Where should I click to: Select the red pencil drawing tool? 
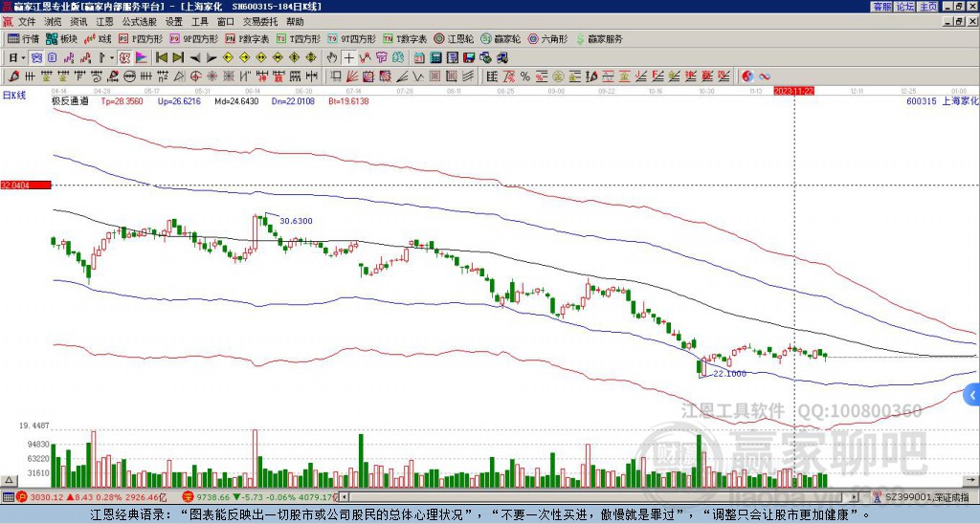coord(12,76)
